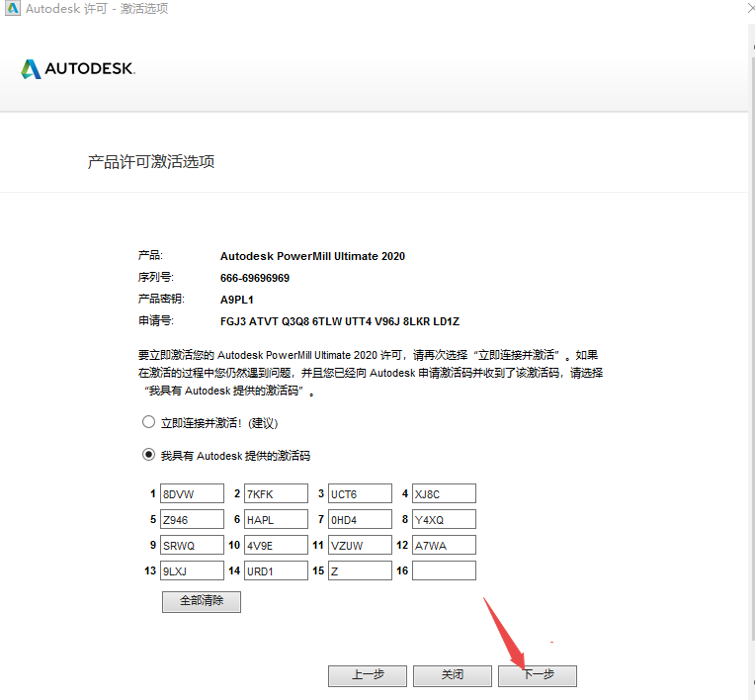Select activation field 4 showing XJ8C

tap(444, 493)
